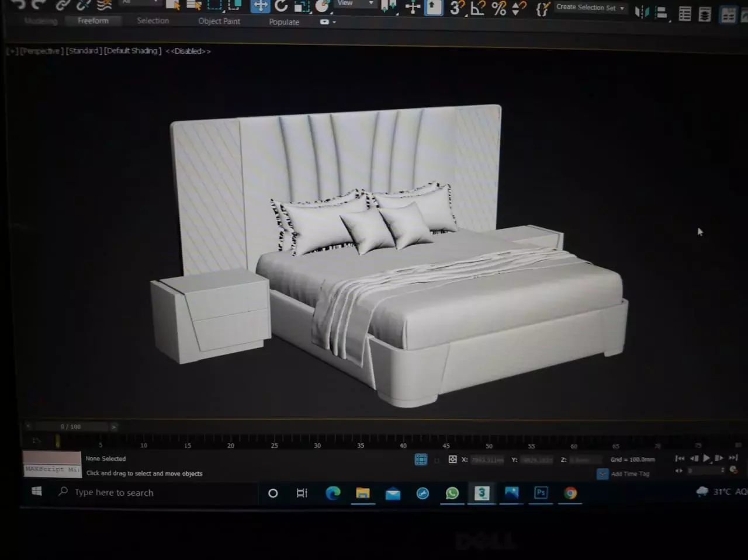Toggle Absolute/Offset transform type-in icon
The height and width of the screenshot is (560, 748).
tap(452, 460)
